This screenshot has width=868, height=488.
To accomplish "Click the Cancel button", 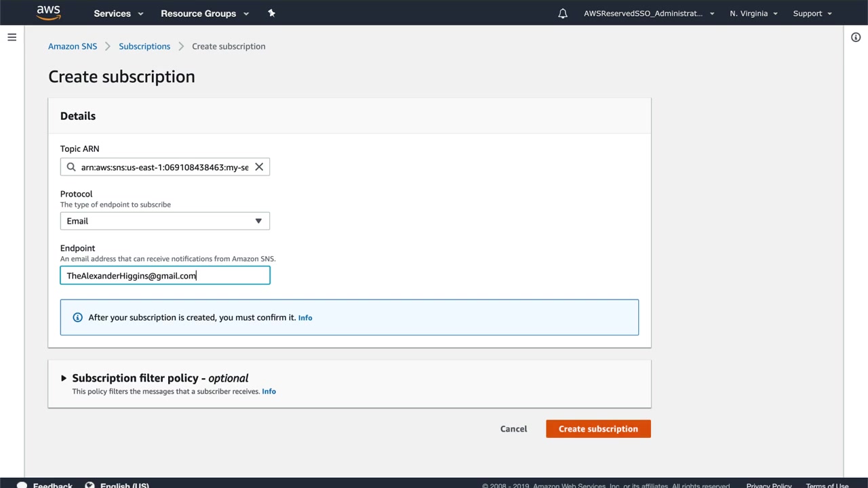I will [x=513, y=429].
